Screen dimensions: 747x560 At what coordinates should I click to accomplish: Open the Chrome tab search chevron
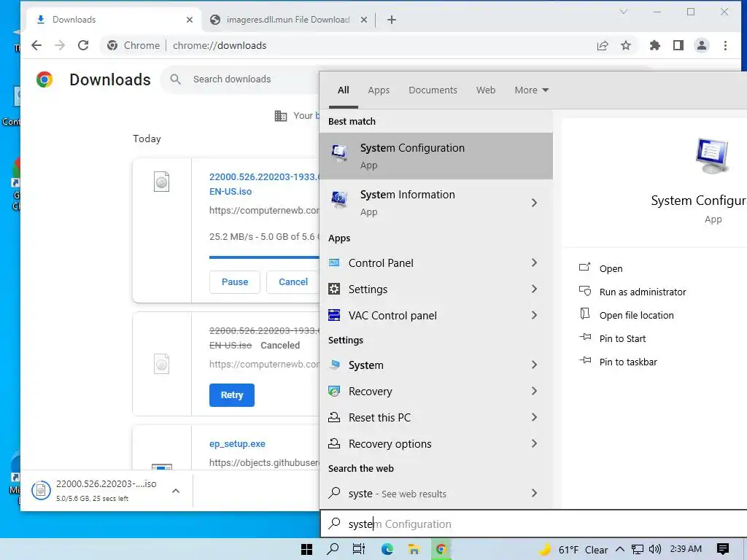coord(623,12)
